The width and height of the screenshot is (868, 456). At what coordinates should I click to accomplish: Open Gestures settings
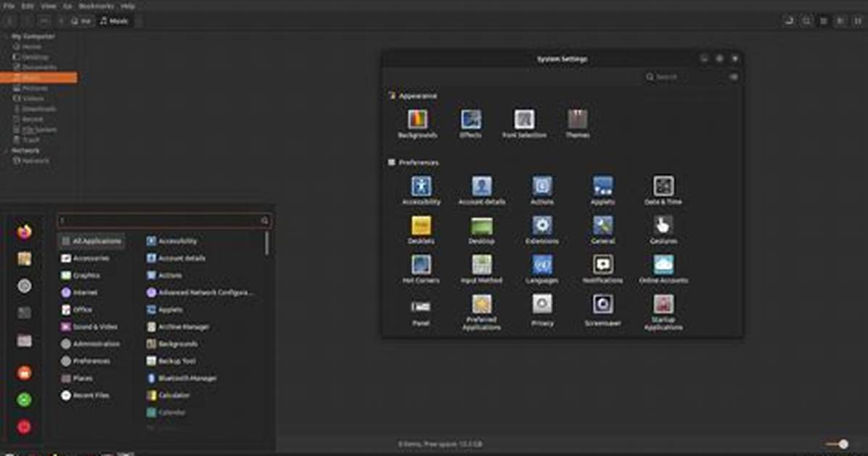pyautogui.click(x=663, y=230)
